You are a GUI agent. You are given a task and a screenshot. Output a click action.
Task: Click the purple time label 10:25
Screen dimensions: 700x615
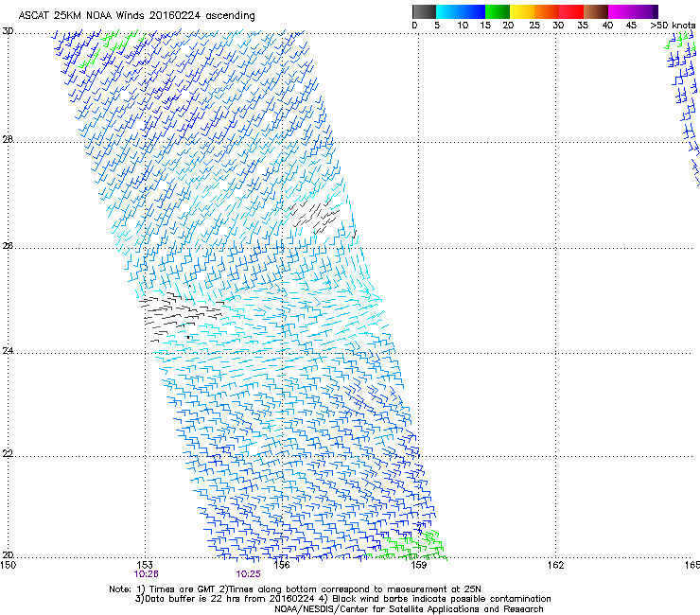[248, 574]
